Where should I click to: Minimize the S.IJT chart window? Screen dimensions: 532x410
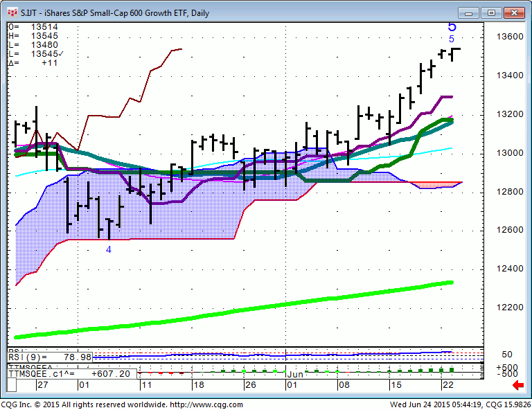[x=468, y=13]
